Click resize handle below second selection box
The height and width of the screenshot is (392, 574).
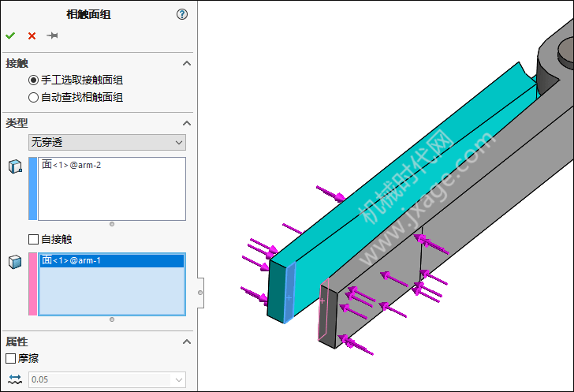tap(112, 319)
